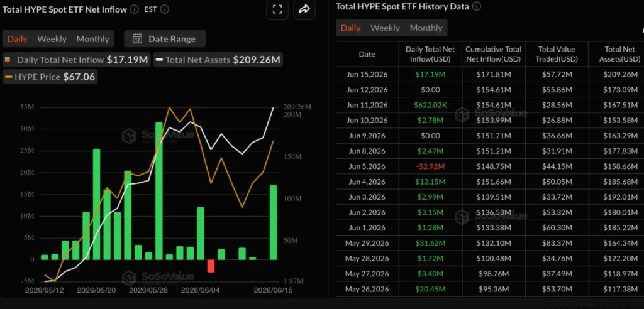
Task: Click the Jun 9,2026 date cell
Action: click(x=367, y=136)
